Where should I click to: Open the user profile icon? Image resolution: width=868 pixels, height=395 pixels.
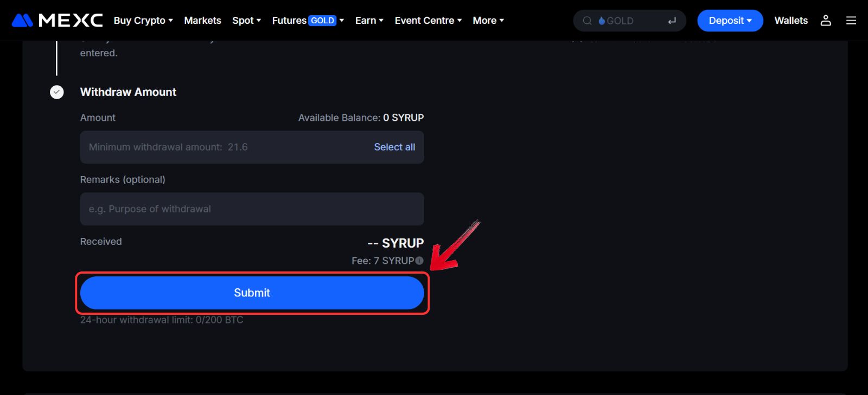tap(825, 21)
